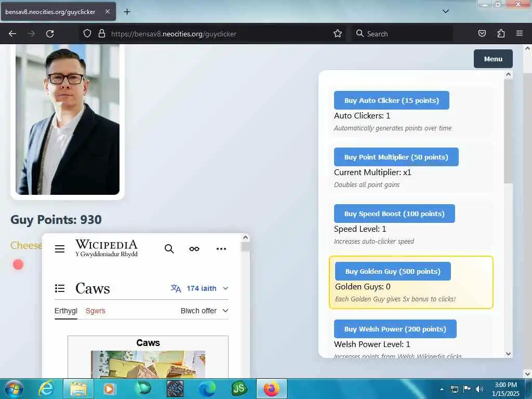Show hidden tray icons arrow
The image size is (532, 399).
click(442, 389)
